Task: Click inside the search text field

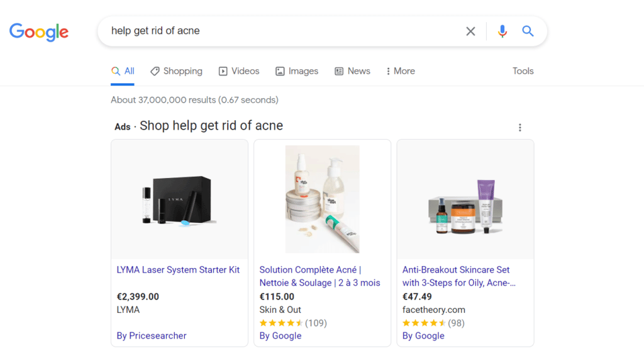Action: (x=284, y=31)
